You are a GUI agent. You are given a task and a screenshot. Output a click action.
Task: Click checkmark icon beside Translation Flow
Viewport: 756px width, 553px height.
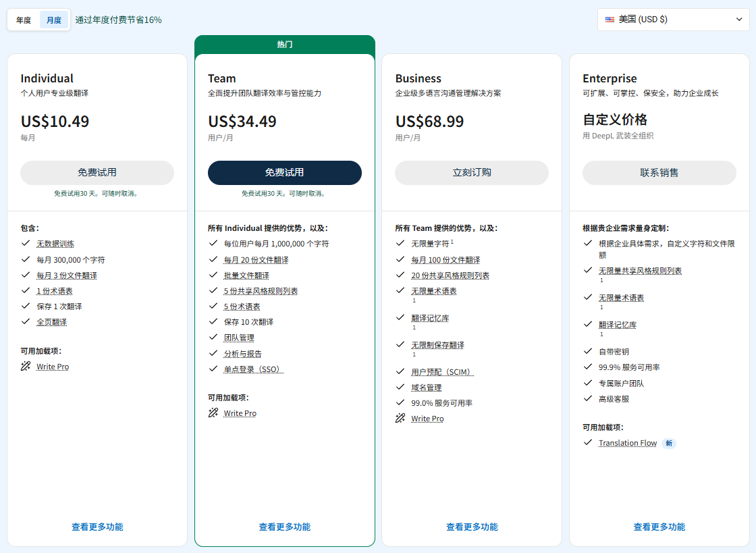click(x=588, y=442)
